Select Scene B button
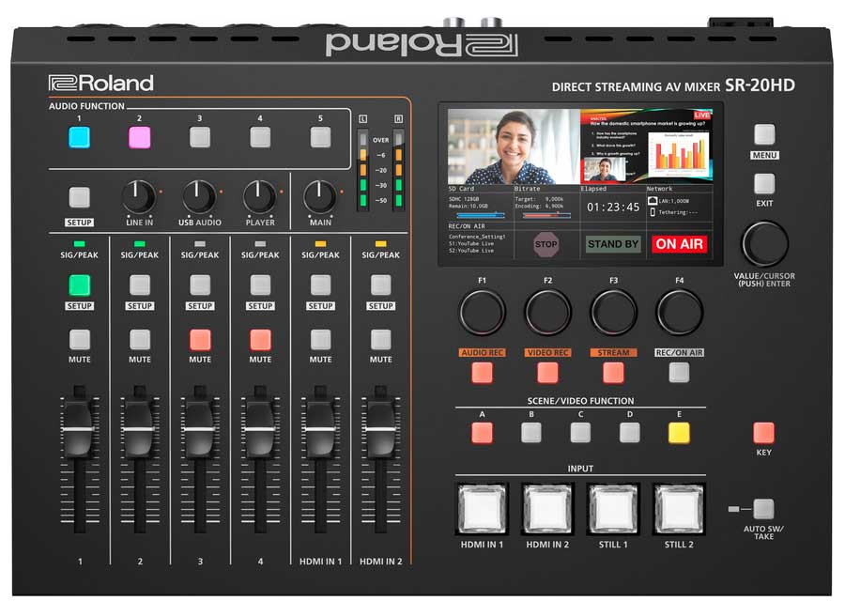The width and height of the screenshot is (845, 616). [531, 433]
